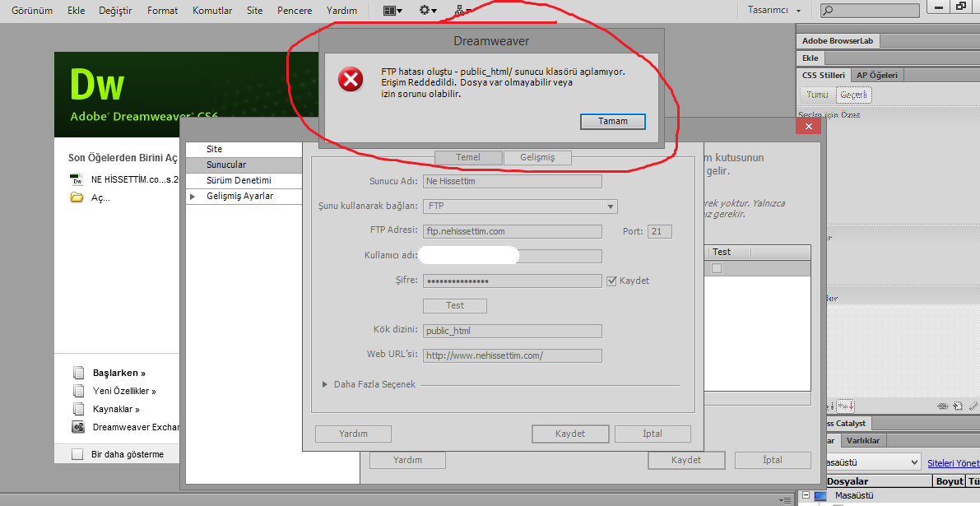This screenshot has width=980, height=506.
Task: Expand the Daha Fazla Seçenek section
Action: 325,384
